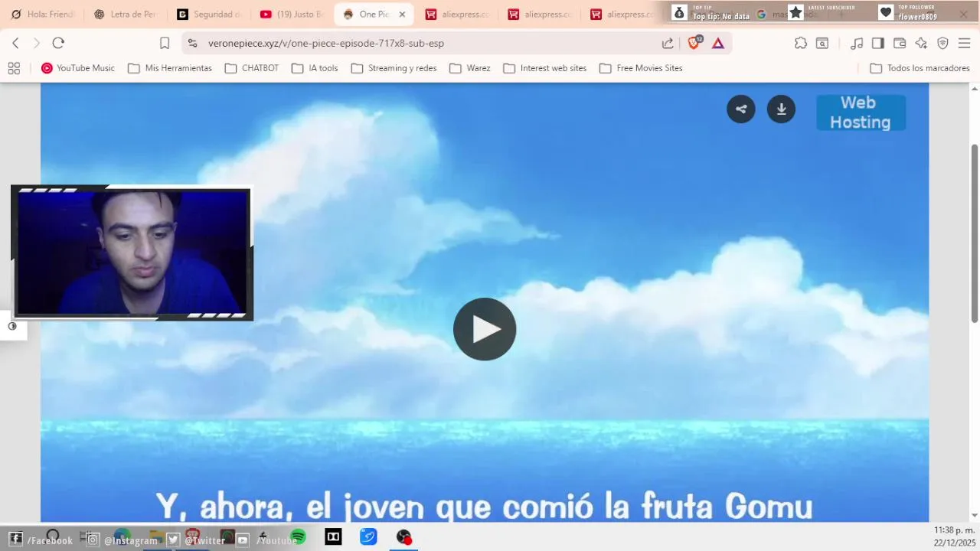Open Spotify from the taskbar

pos(299,537)
